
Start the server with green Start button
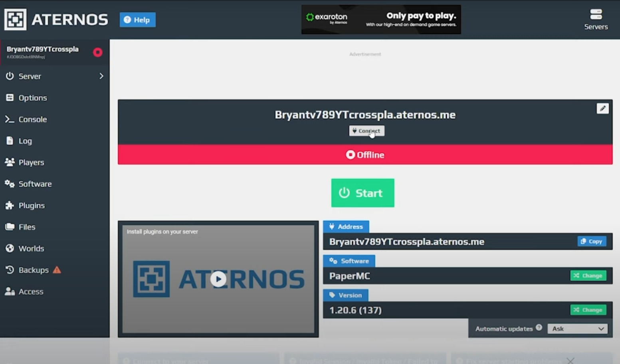pyautogui.click(x=362, y=193)
